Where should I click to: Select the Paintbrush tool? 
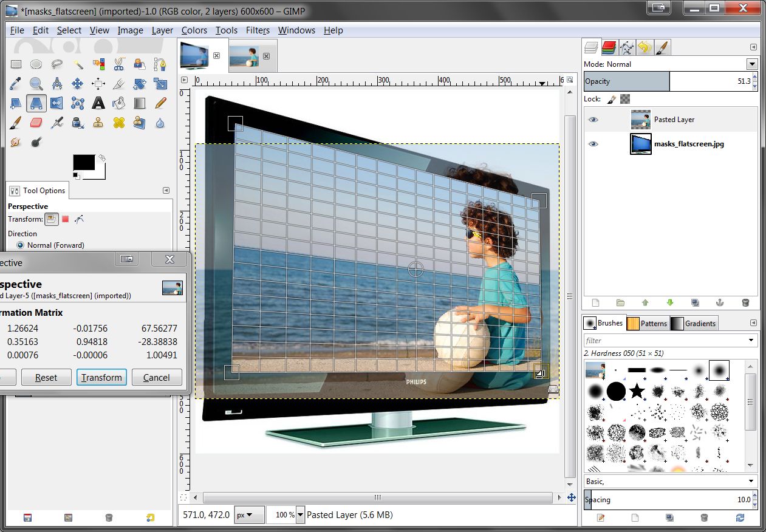(16, 123)
